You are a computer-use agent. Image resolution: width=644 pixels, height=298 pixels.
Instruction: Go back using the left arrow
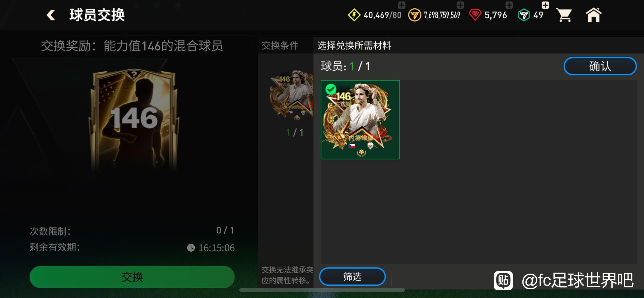51,15
